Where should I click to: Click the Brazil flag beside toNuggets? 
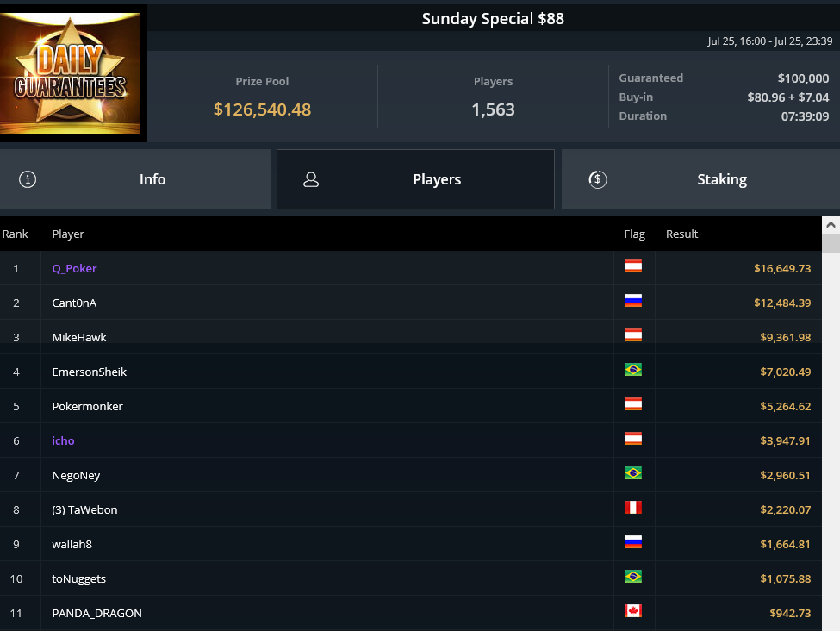[632, 577]
